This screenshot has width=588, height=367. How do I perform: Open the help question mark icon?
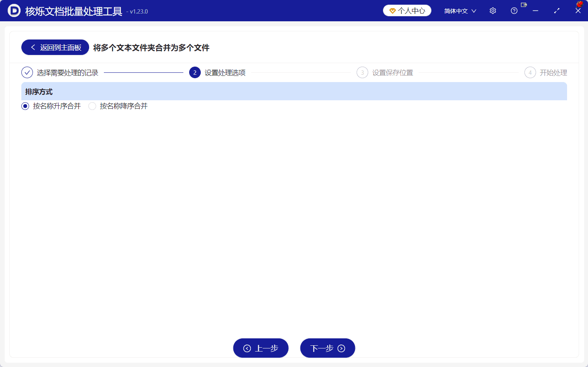[514, 11]
